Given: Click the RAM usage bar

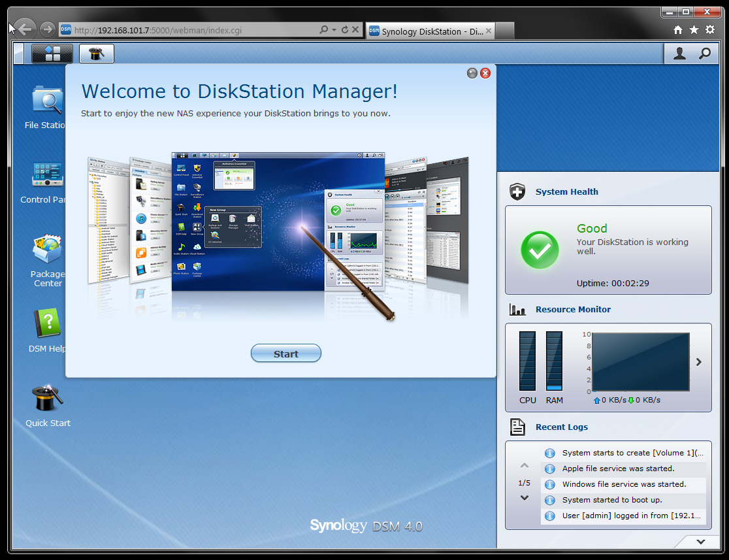Looking at the screenshot, I should point(554,361).
